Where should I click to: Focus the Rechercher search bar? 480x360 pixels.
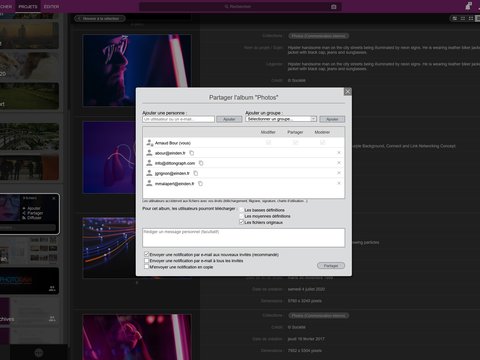click(x=240, y=7)
